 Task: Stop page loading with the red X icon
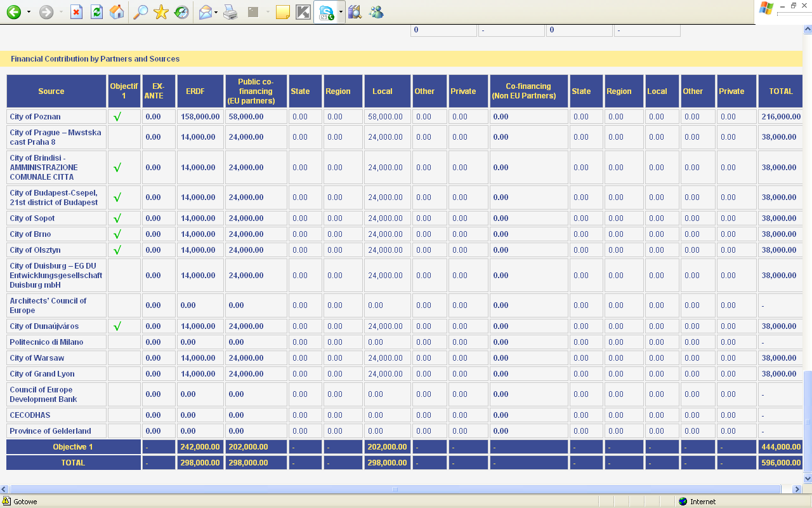(x=77, y=12)
